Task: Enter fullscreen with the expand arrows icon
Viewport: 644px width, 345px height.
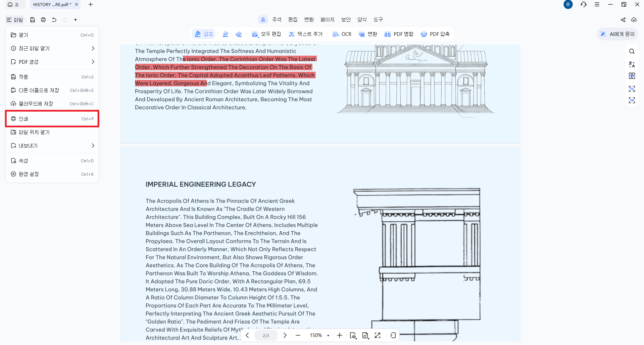Action: (x=378, y=335)
